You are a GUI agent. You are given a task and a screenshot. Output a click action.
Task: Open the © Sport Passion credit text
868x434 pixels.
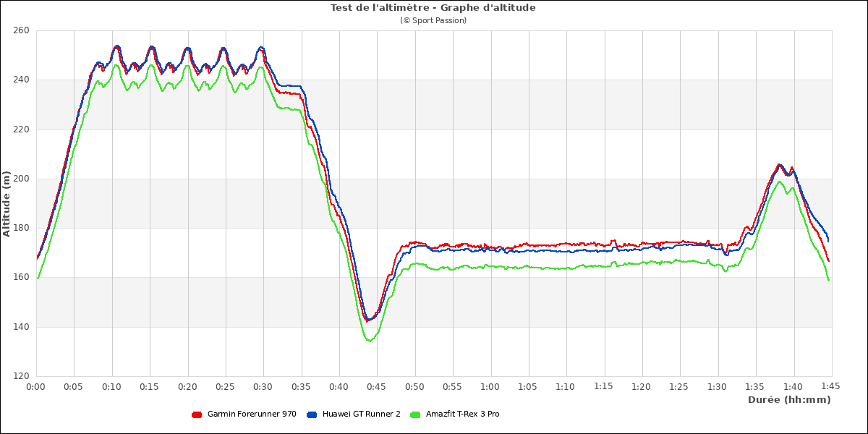(433, 20)
